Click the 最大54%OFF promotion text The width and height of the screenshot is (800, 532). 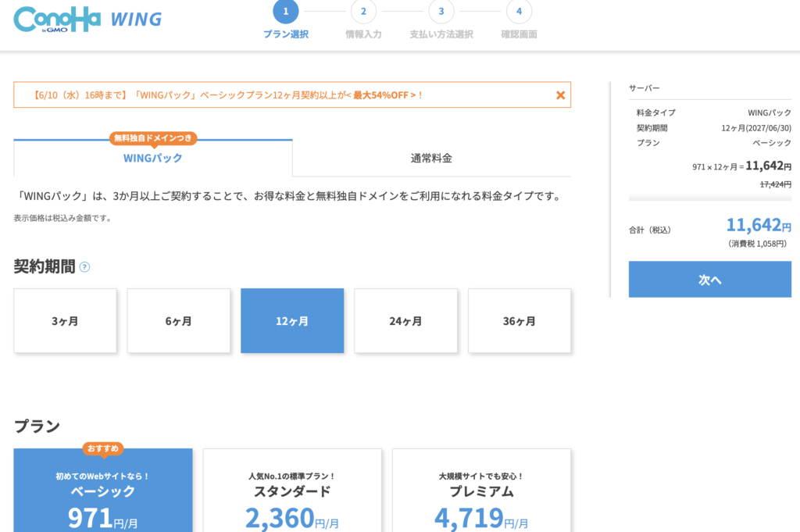(x=380, y=95)
